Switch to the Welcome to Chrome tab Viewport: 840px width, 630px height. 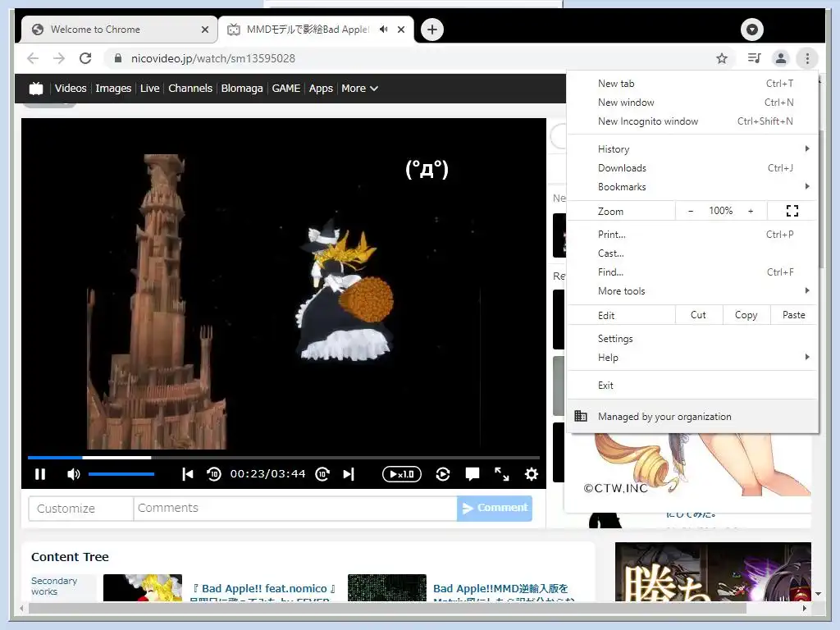[119, 30]
